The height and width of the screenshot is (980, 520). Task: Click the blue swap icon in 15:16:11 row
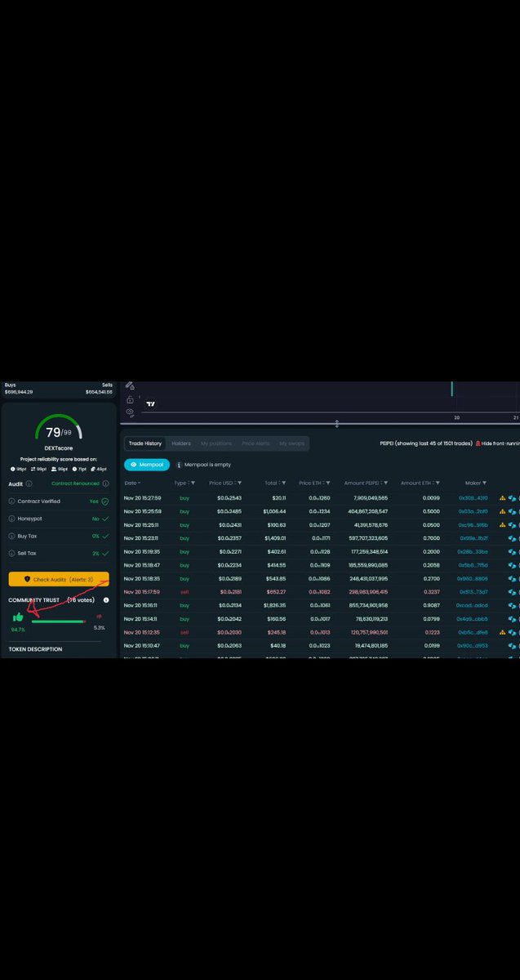coord(513,605)
